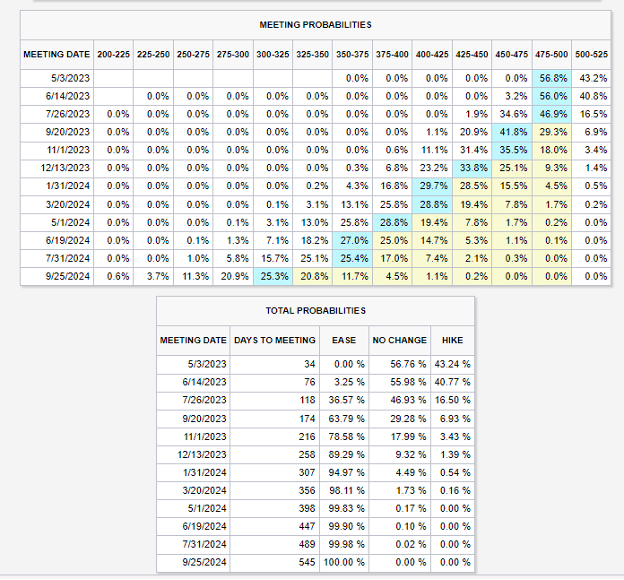Screen dimensions: 624x580
Task: Click the TOTAL PROBABILITIES table title
Action: (315, 311)
